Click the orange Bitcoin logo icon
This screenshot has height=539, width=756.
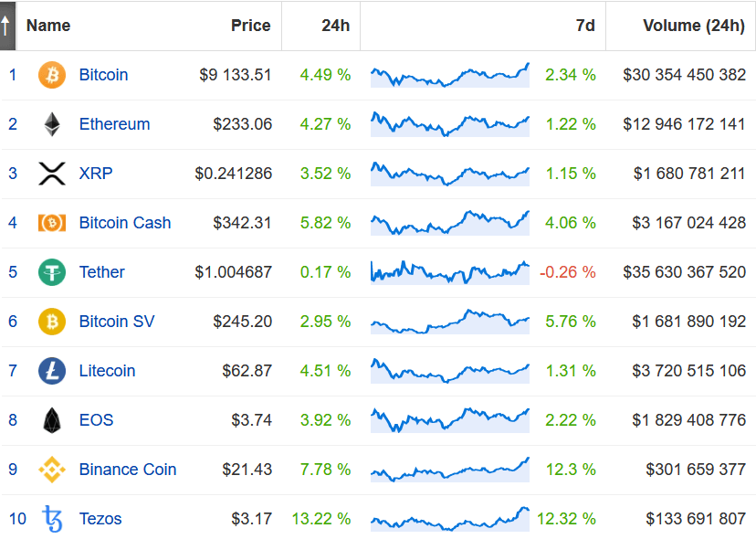click(x=52, y=75)
